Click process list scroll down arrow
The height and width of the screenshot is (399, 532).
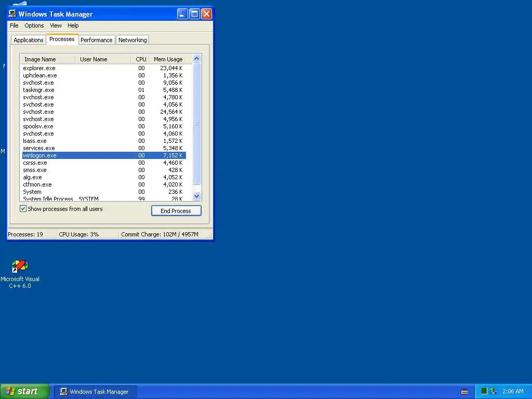pos(196,196)
